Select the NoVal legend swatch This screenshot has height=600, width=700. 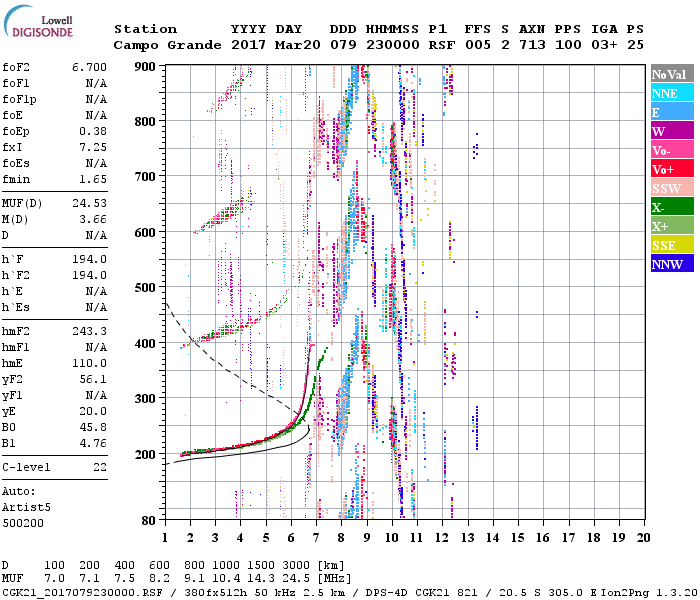click(672, 74)
